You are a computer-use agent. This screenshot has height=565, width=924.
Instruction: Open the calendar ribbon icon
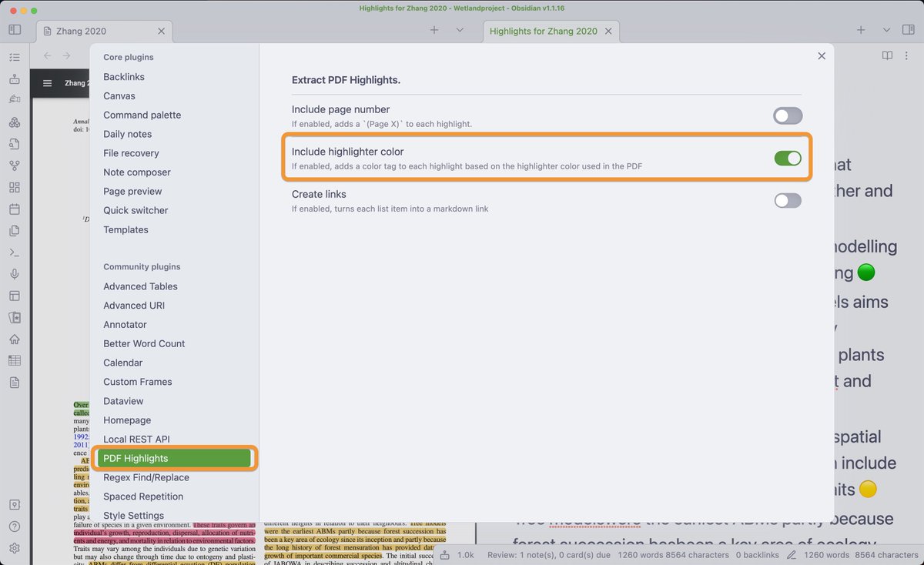[15, 209]
